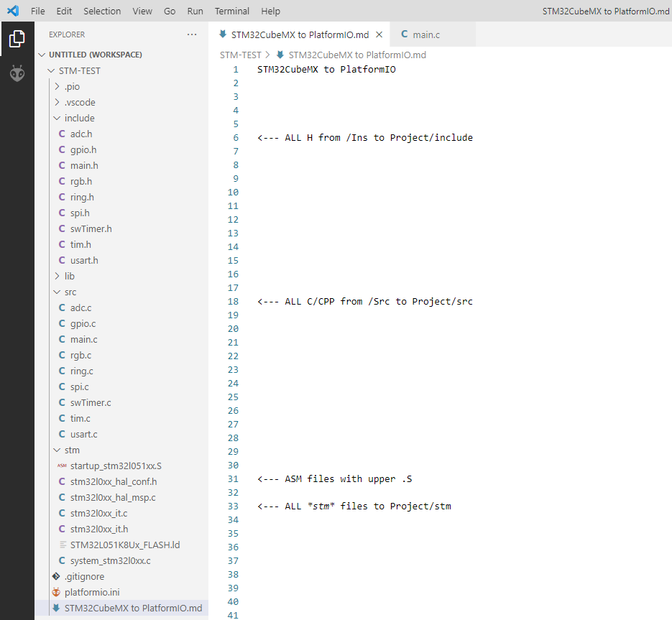672x620 pixels.
Task: Open platformio.ini configuration file
Action: [x=121, y=593]
